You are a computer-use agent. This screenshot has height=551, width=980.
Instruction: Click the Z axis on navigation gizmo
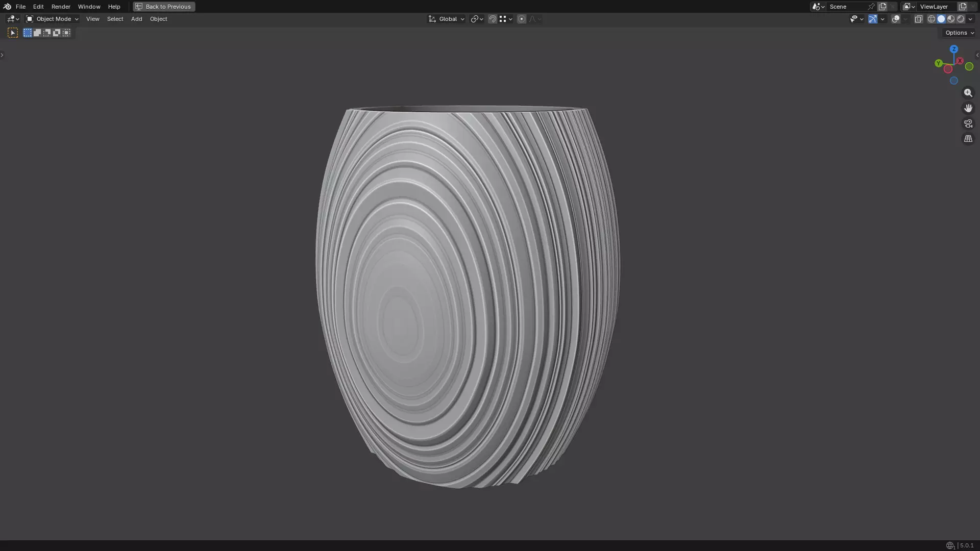click(x=953, y=49)
